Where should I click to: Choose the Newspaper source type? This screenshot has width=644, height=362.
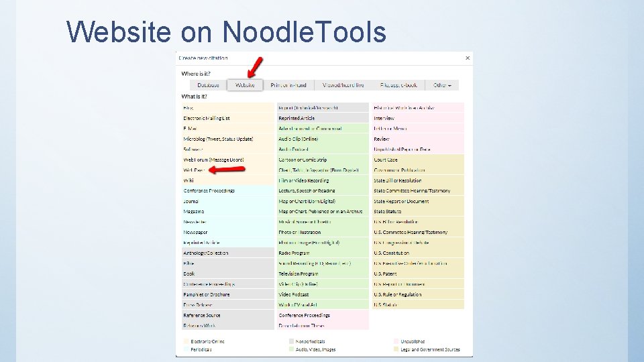[x=228, y=233]
